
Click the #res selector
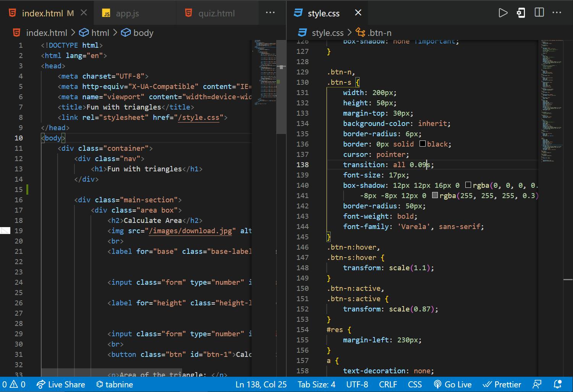(x=335, y=329)
